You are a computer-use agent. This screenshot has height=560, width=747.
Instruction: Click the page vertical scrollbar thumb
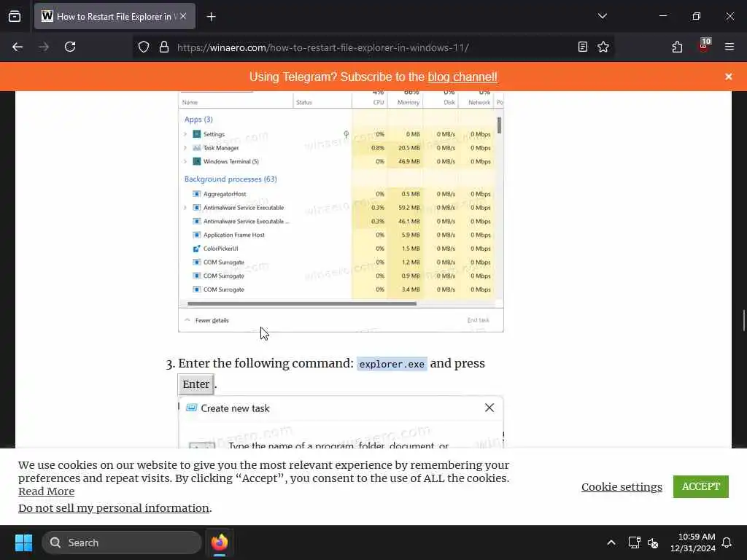point(743,320)
